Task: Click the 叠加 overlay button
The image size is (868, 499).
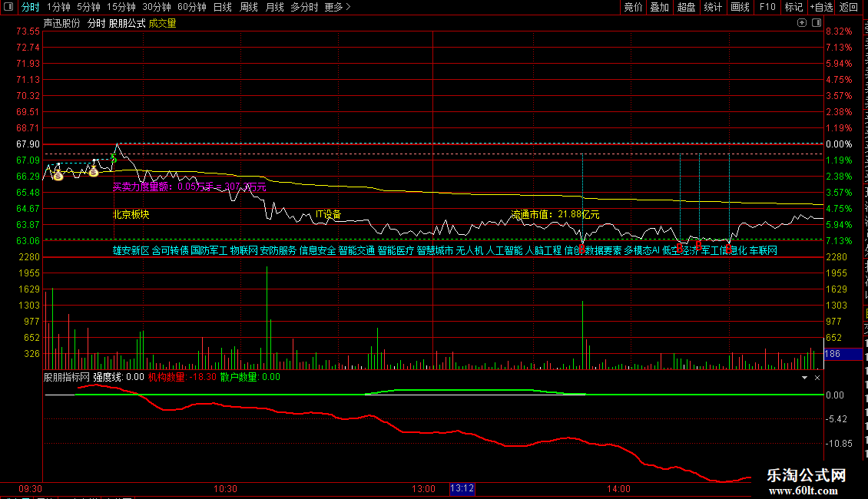Action: pos(660,7)
